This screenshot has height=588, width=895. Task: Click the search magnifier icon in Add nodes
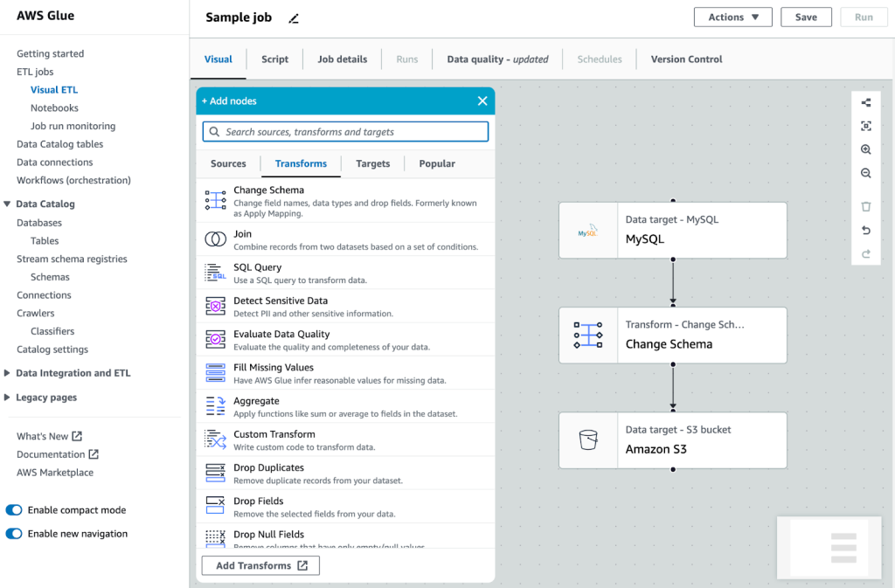click(214, 132)
